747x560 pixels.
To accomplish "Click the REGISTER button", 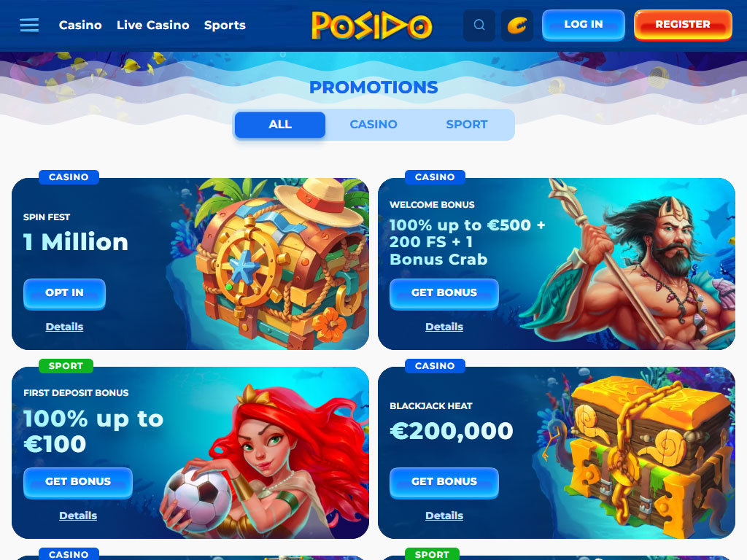I will point(683,24).
